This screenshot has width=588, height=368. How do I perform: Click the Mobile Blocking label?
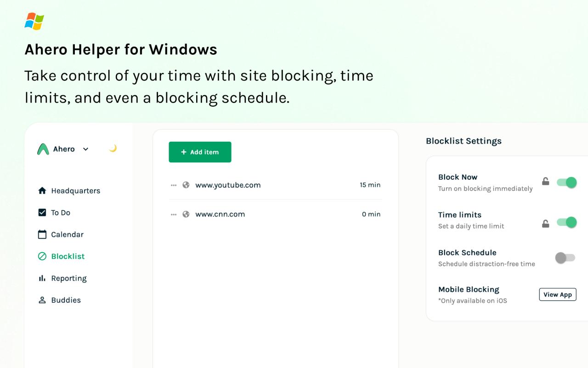(469, 289)
